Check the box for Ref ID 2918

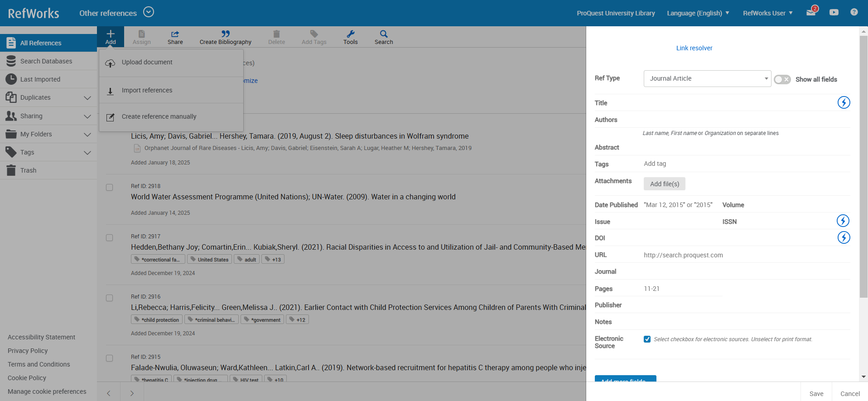coord(109,187)
